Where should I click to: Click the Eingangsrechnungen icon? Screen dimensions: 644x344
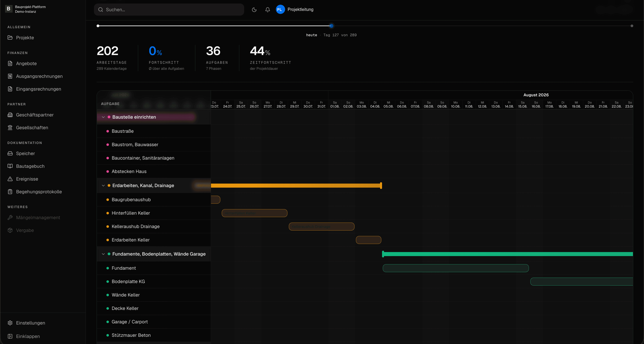coord(10,89)
